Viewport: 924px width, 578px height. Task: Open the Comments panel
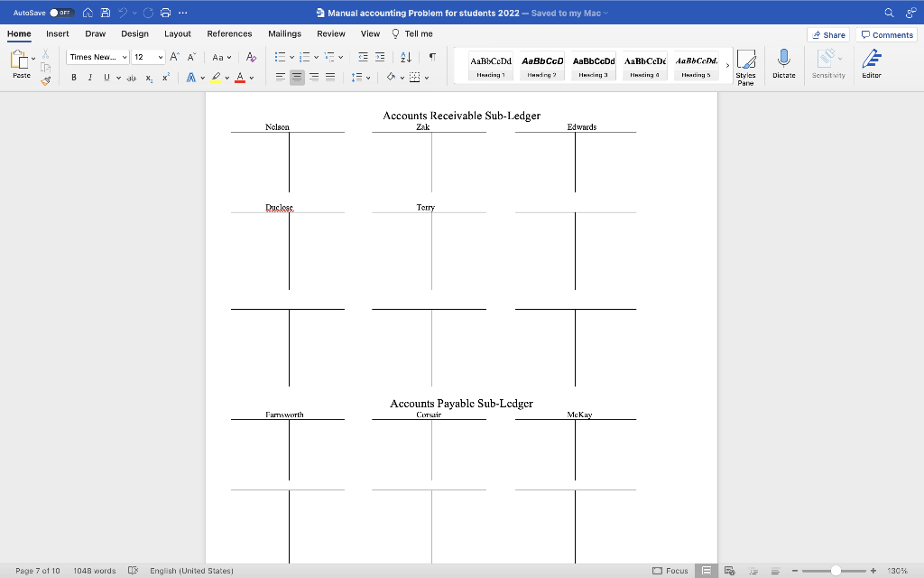coord(886,34)
